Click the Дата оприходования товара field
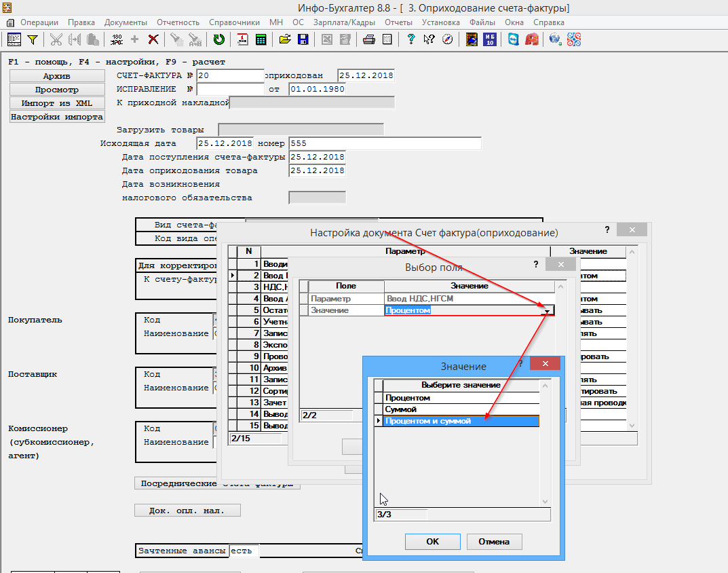728x573 pixels. tap(317, 170)
